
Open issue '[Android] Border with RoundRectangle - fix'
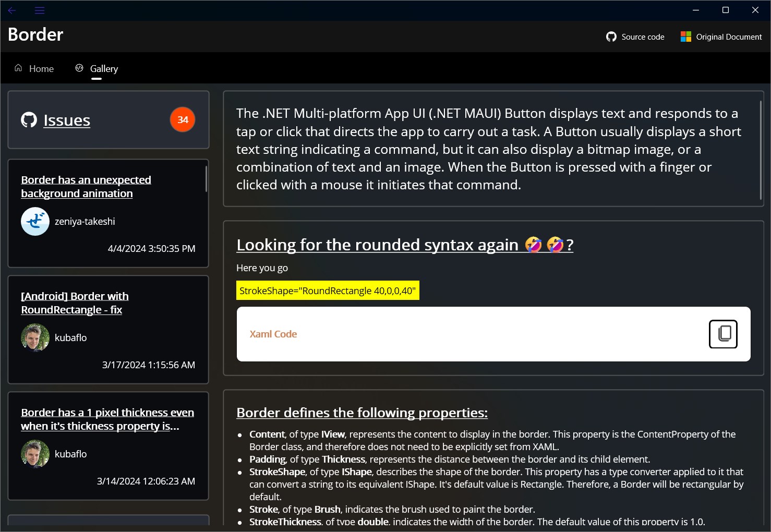pos(75,303)
